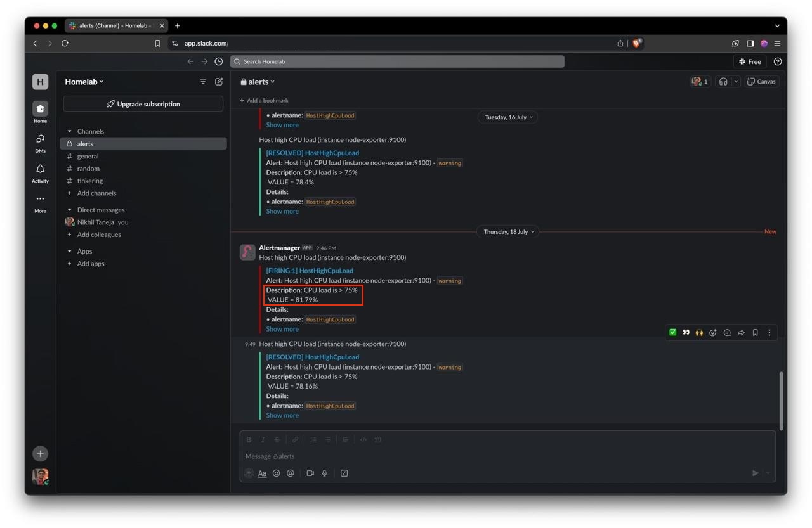This screenshot has width=812, height=528.
Task: Open the Activity tab
Action: coord(40,173)
